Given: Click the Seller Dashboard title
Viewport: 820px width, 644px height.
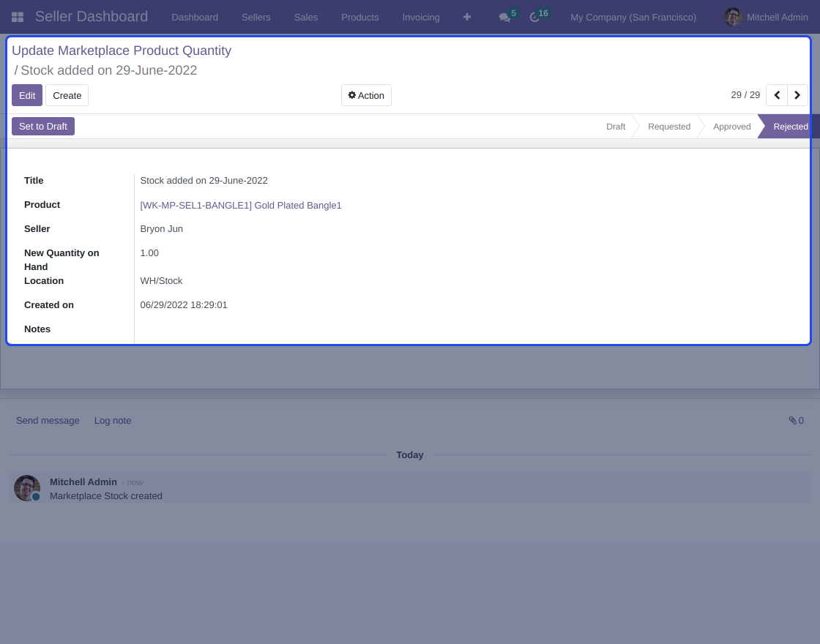Looking at the screenshot, I should 92,17.
